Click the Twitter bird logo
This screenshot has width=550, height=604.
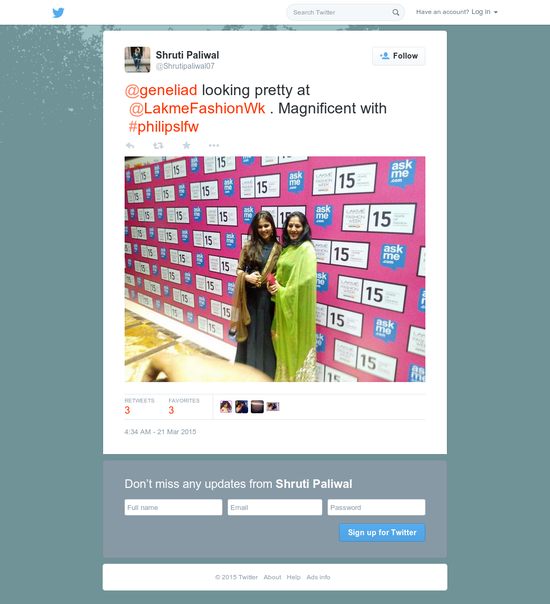pos(59,13)
